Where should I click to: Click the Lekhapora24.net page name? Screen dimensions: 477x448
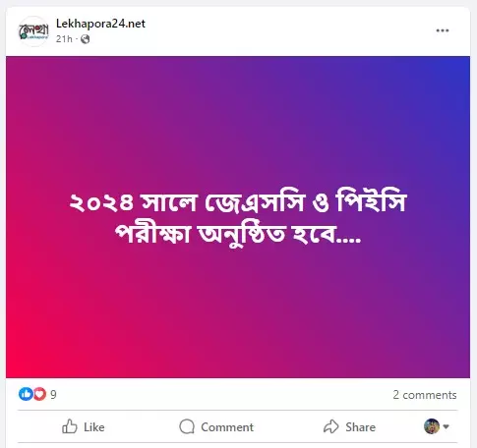pyautogui.click(x=100, y=24)
